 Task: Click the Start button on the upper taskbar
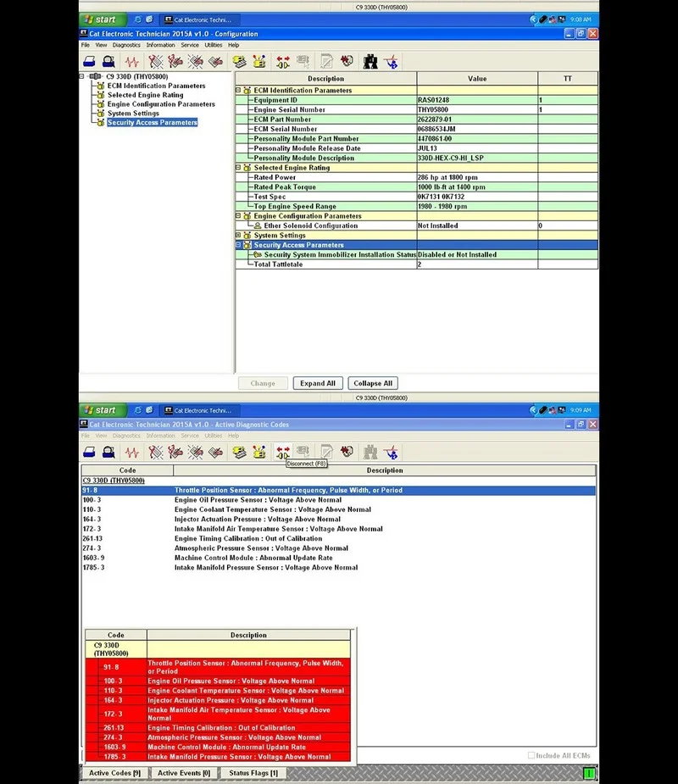(103, 19)
